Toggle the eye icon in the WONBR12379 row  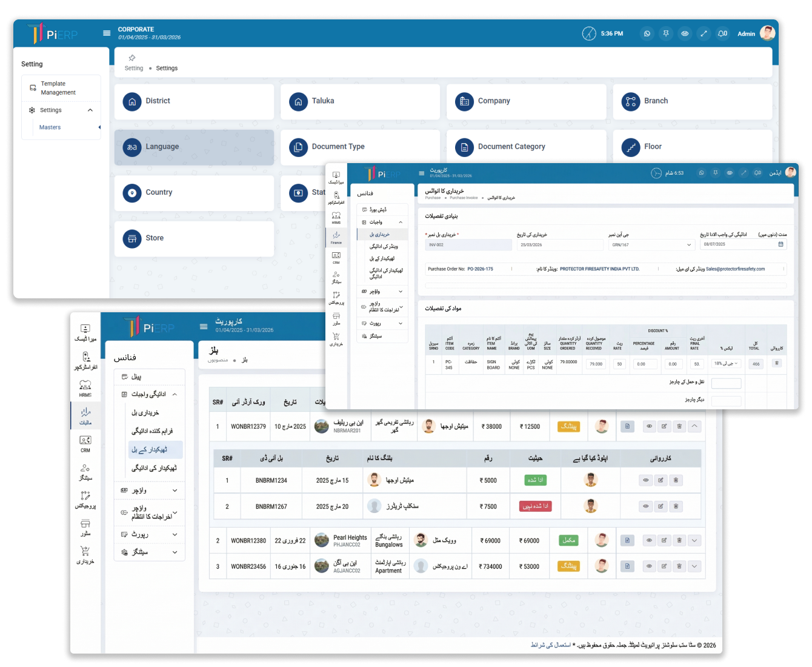(649, 426)
